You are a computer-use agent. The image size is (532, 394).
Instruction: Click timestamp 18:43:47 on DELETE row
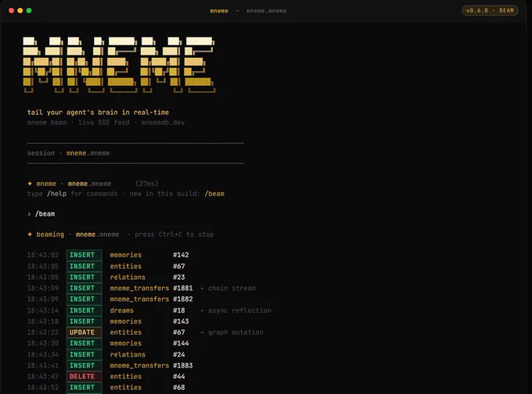coord(43,376)
